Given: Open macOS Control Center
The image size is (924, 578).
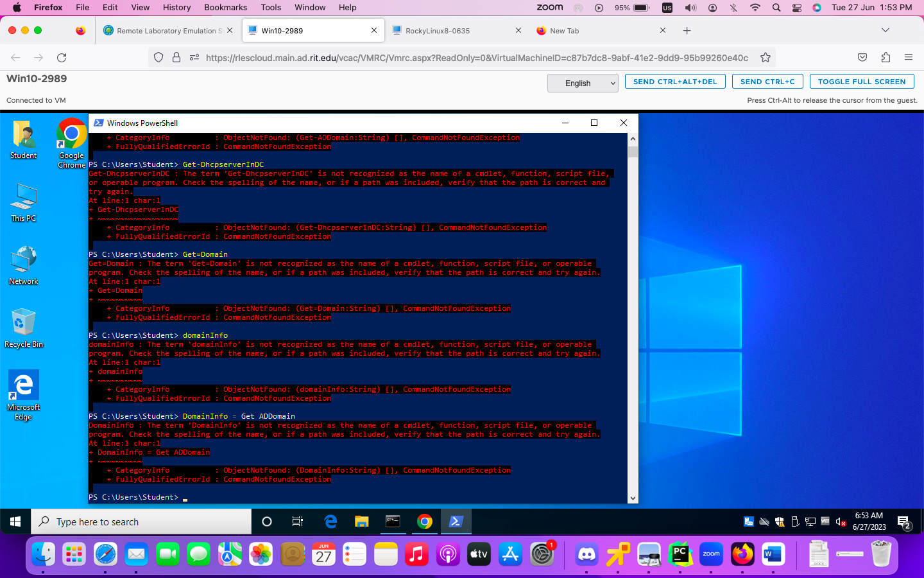Looking at the screenshot, I should click(x=797, y=8).
